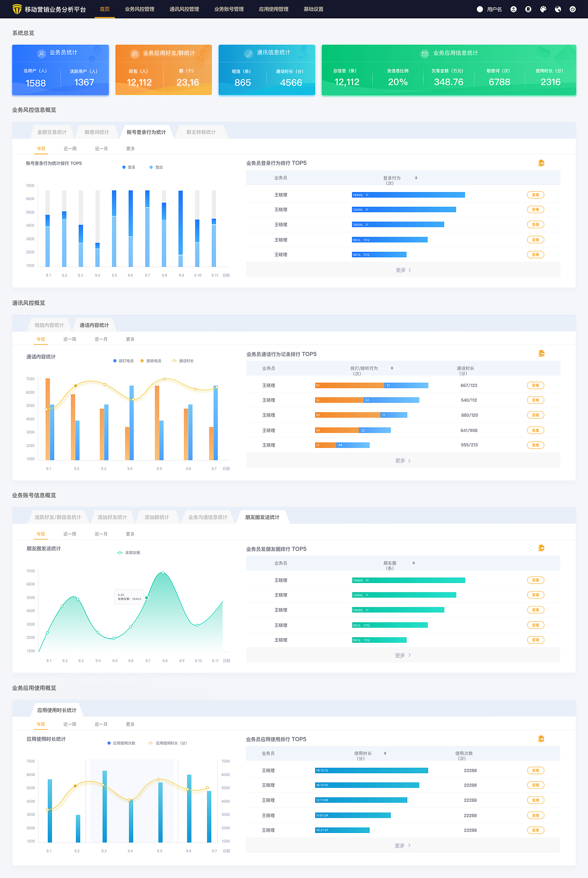Select 近一周 in 朋友圈发送统计 section
The image size is (588, 878).
(x=70, y=534)
